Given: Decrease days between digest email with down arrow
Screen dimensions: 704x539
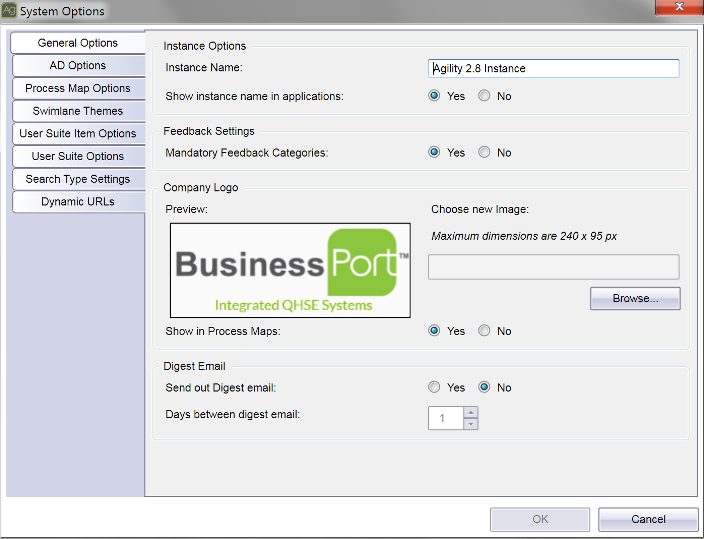Looking at the screenshot, I should point(471,424).
